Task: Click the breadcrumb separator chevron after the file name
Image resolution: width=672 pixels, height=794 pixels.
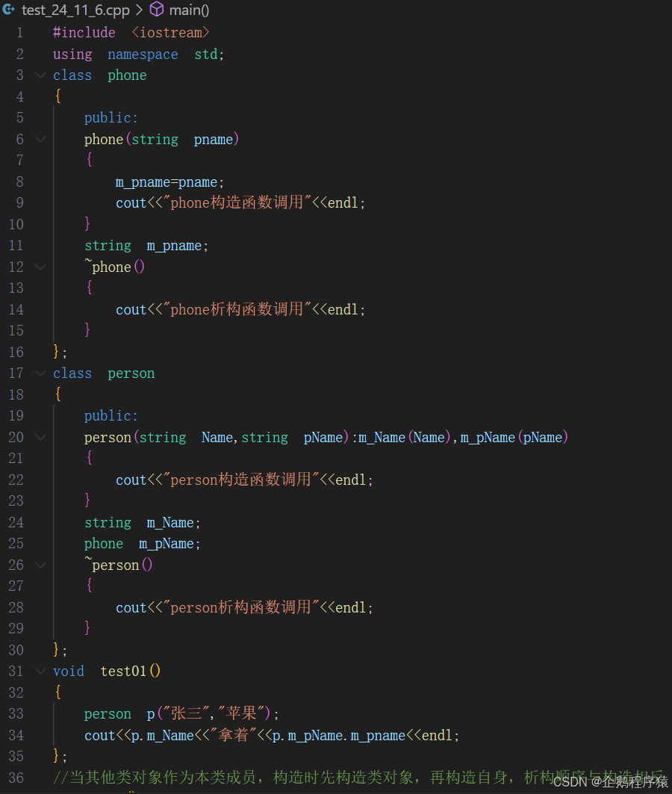Action: tap(139, 10)
